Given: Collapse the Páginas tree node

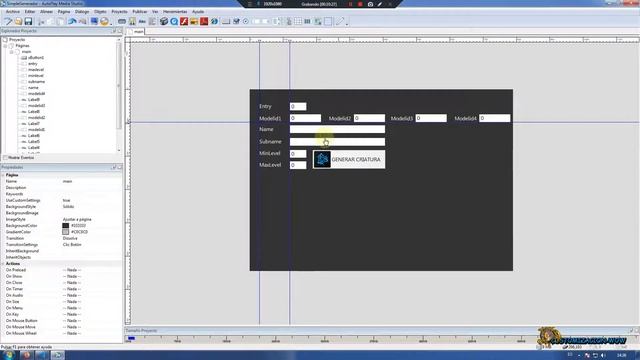Looking at the screenshot, I should tap(5, 46).
